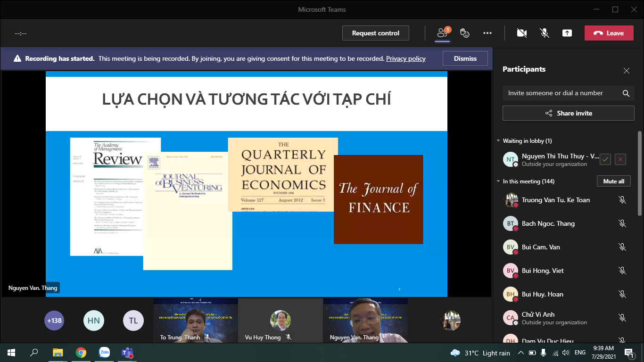Click the +138 more participants bubble
The image size is (644, 362).
pyautogui.click(x=54, y=321)
